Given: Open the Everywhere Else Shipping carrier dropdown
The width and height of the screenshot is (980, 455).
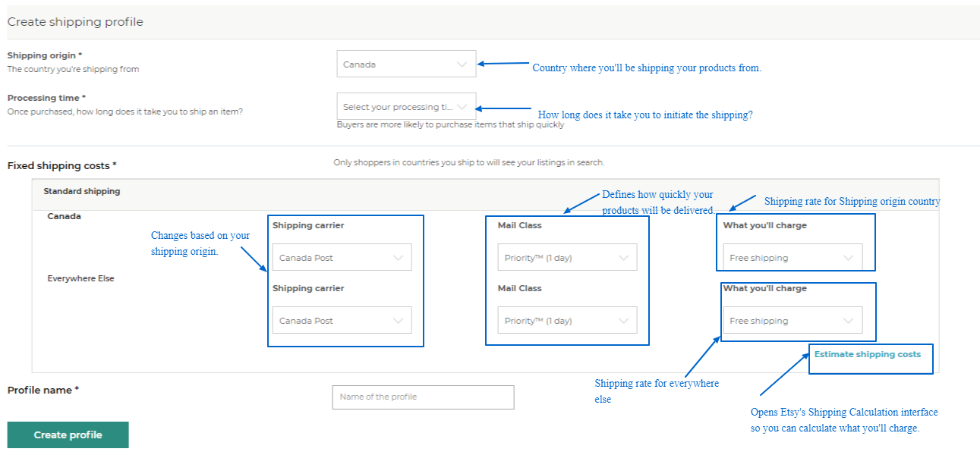Looking at the screenshot, I should [342, 320].
